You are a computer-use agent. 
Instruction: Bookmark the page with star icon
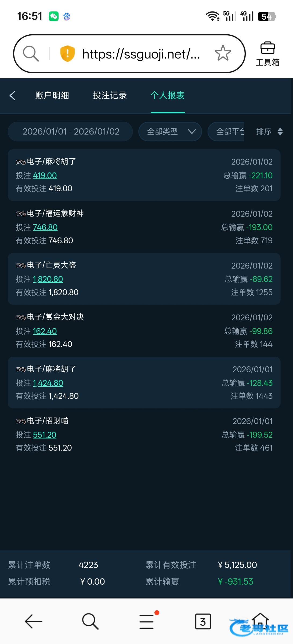click(x=223, y=53)
